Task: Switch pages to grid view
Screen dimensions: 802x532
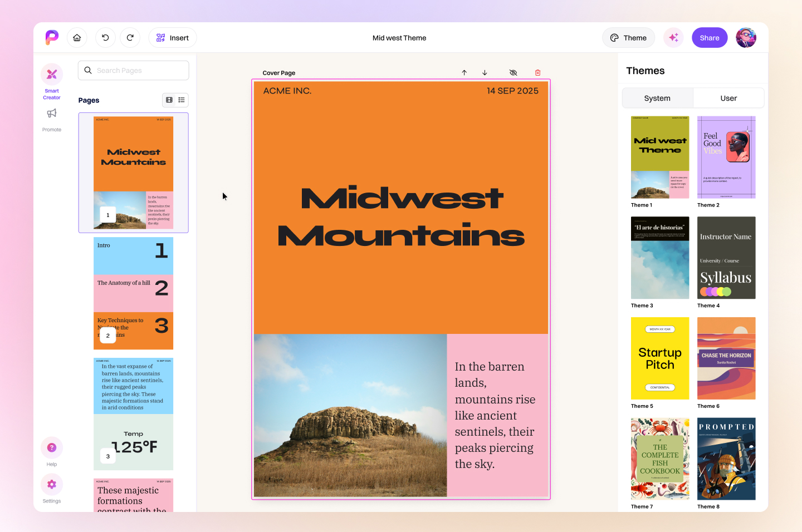Action: coord(169,100)
